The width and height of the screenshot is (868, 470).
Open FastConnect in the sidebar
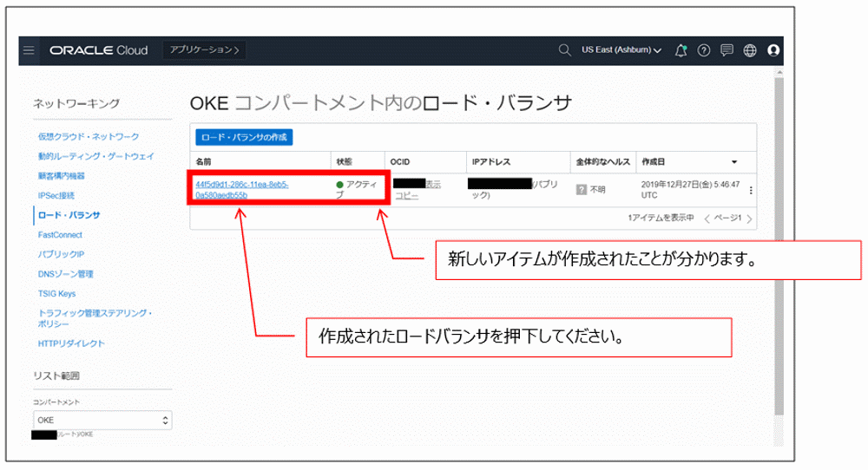click(60, 235)
